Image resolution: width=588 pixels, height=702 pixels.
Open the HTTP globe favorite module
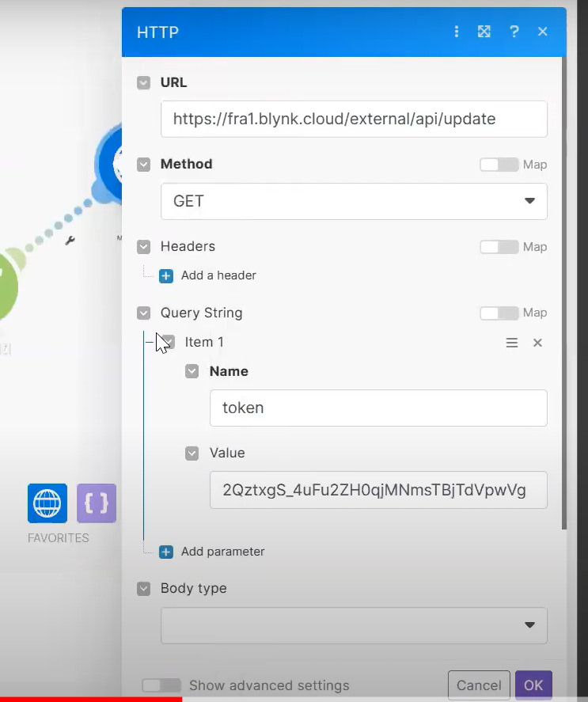pyautogui.click(x=47, y=503)
